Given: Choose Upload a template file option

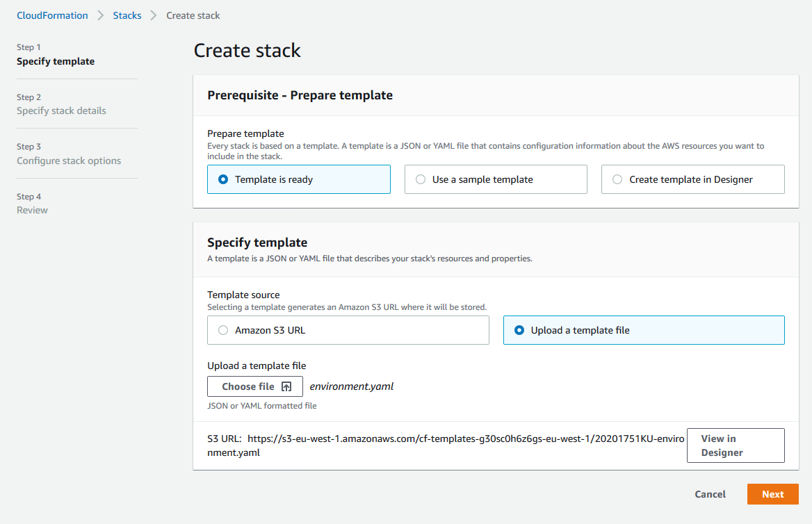Looking at the screenshot, I should coord(644,330).
